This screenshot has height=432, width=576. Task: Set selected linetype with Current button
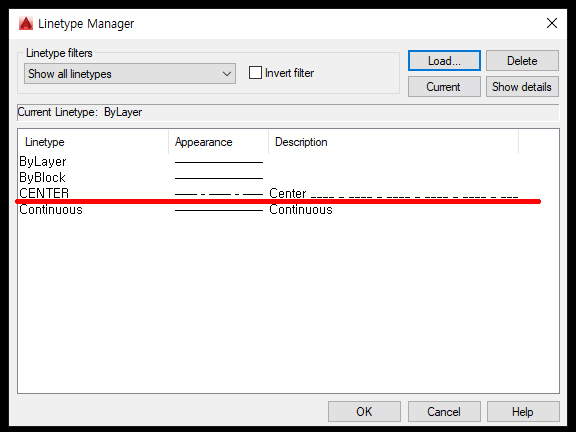click(444, 87)
